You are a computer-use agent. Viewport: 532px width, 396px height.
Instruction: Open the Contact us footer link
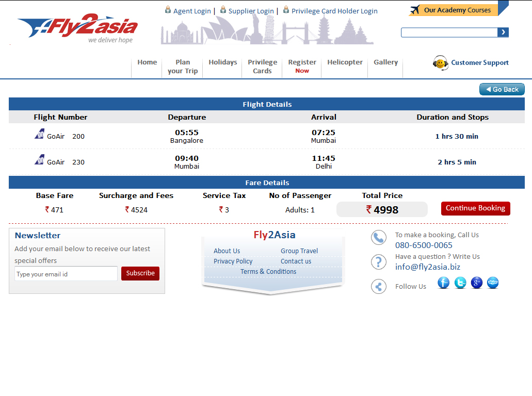(x=296, y=261)
